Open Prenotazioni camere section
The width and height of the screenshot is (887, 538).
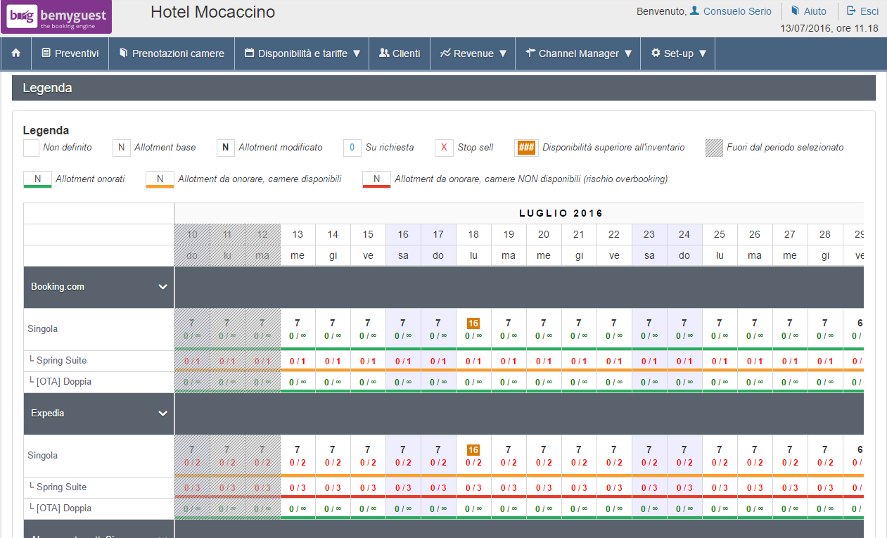click(x=171, y=53)
